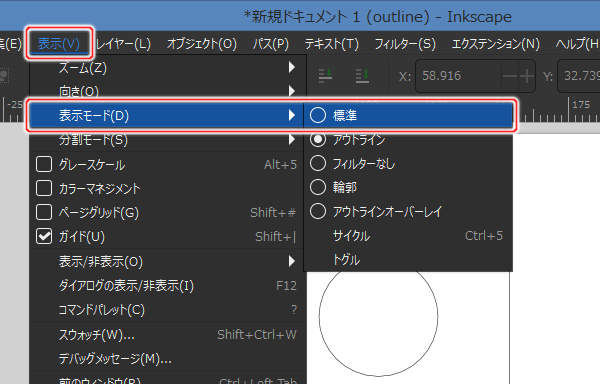This screenshot has height=384, width=600.
Task: Open デバッグメッセージ(M)... dialog
Action: tap(168, 359)
